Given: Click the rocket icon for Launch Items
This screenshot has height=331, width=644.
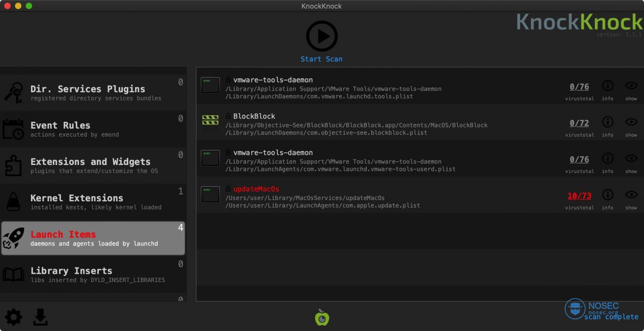Looking at the screenshot, I should point(14,238).
